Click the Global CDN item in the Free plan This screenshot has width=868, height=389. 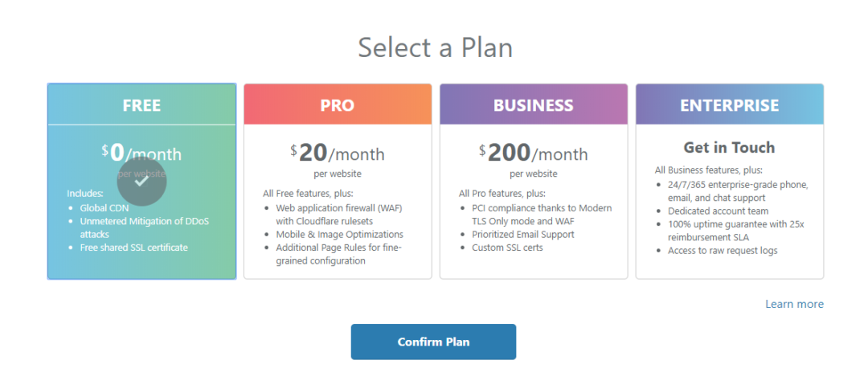(x=105, y=208)
